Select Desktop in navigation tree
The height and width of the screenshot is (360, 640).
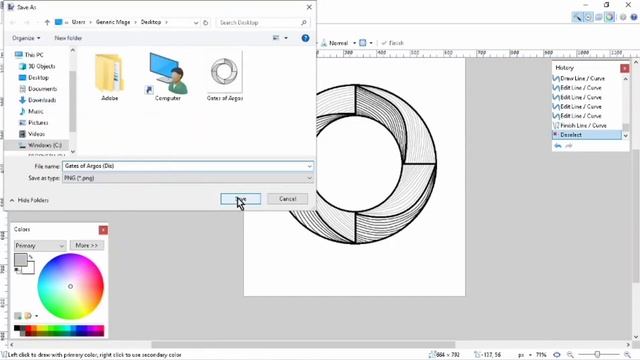34,78
